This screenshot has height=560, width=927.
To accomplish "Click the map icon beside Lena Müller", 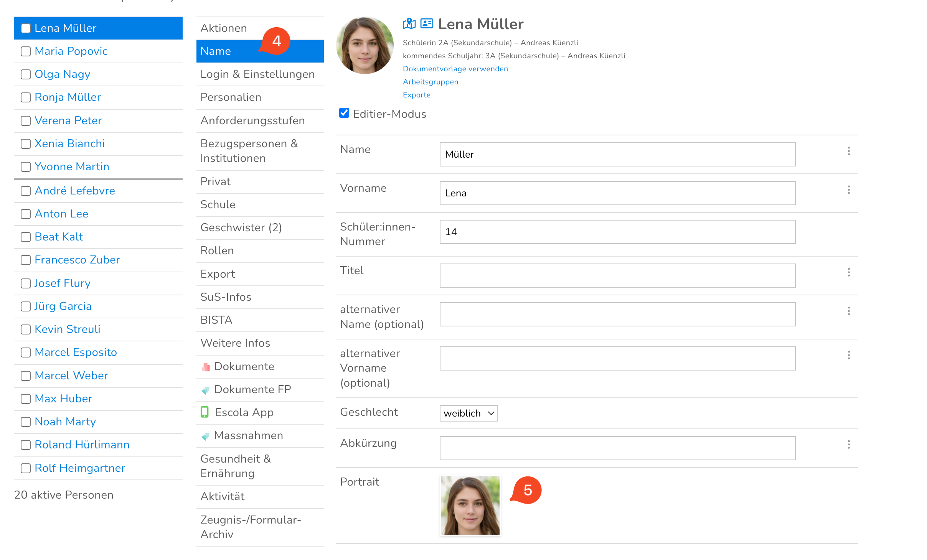I will coord(409,24).
